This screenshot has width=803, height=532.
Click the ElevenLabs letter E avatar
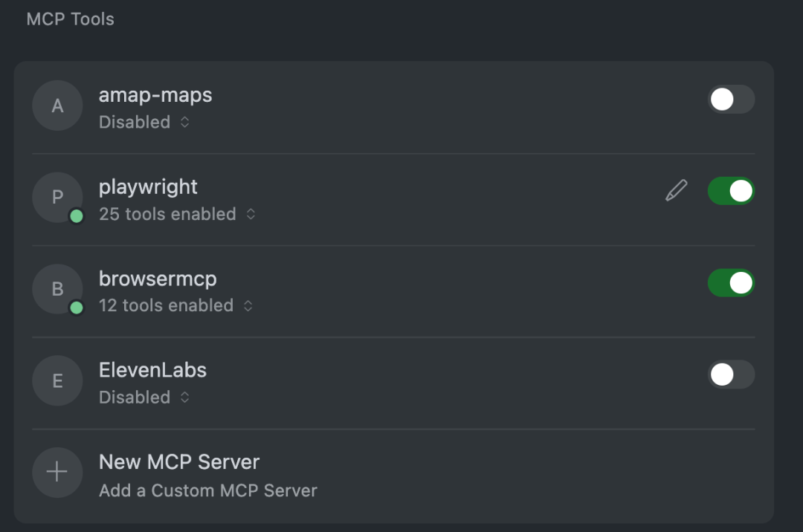pos(57,380)
